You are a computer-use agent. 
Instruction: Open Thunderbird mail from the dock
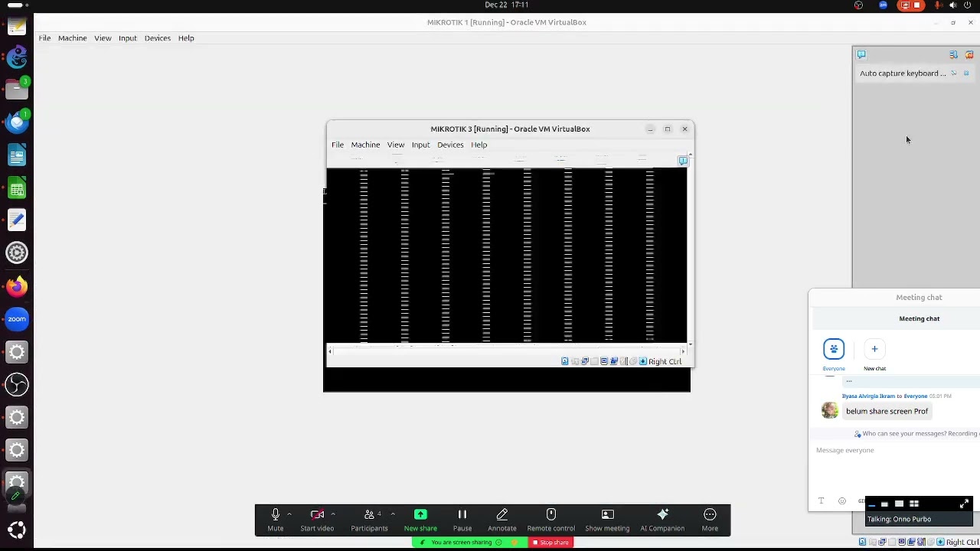[17, 123]
